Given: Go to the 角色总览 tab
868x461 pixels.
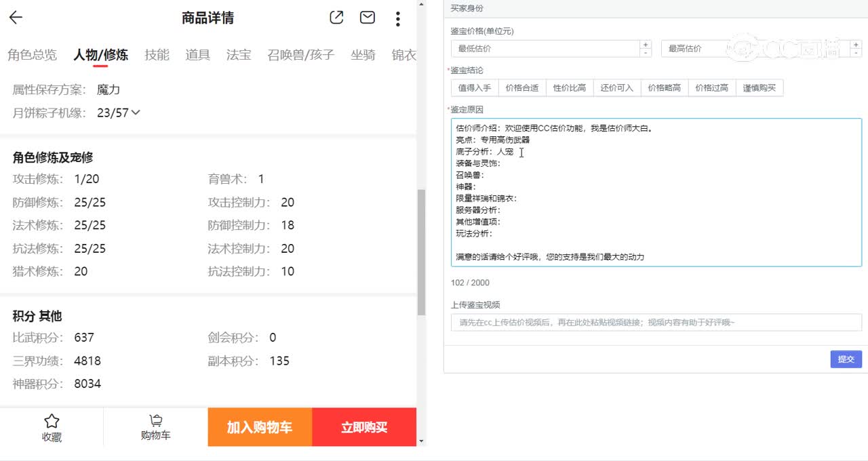Looking at the screenshot, I should pyautogui.click(x=32, y=55).
